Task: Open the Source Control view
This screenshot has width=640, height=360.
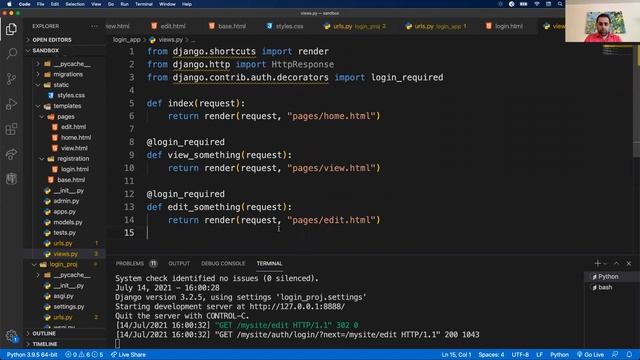Action: (11, 79)
